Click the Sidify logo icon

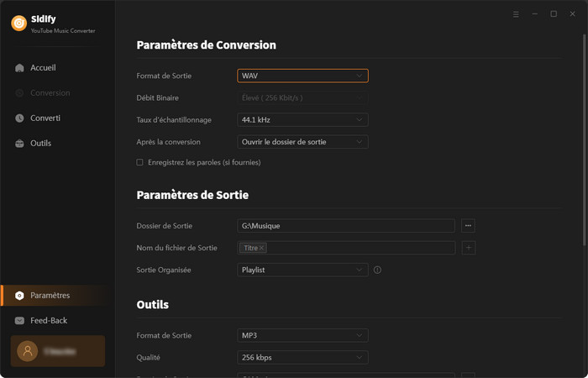coord(18,24)
